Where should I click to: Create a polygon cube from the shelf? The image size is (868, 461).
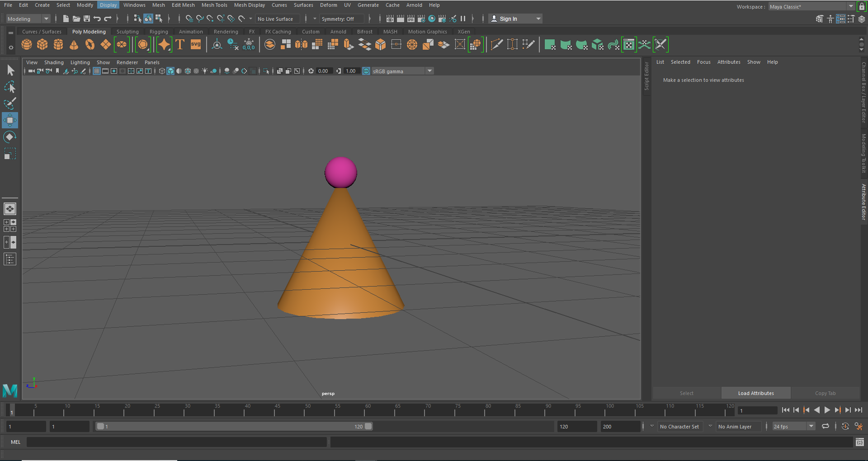(42, 44)
